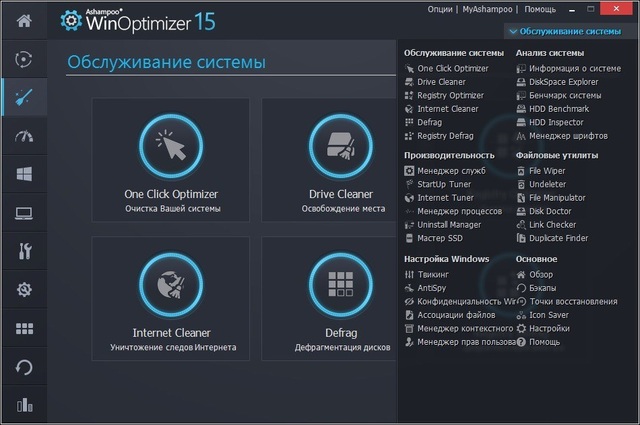
Task: Open the wrench tools sidebar icon
Action: coord(24,251)
